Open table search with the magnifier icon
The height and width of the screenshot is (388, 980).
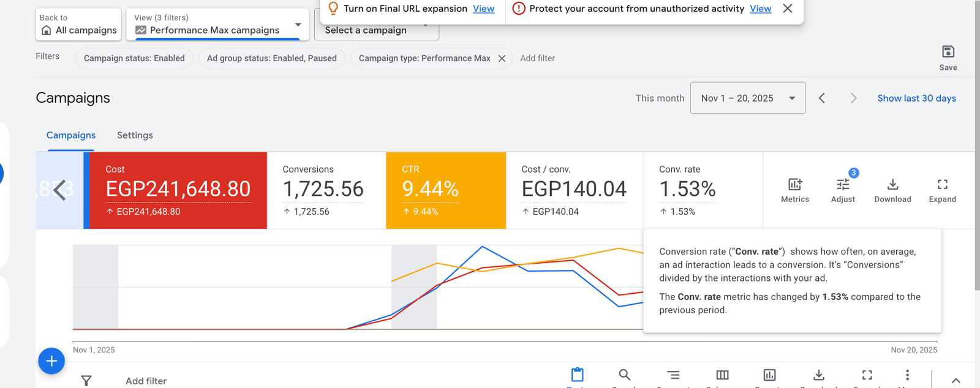pos(624,375)
